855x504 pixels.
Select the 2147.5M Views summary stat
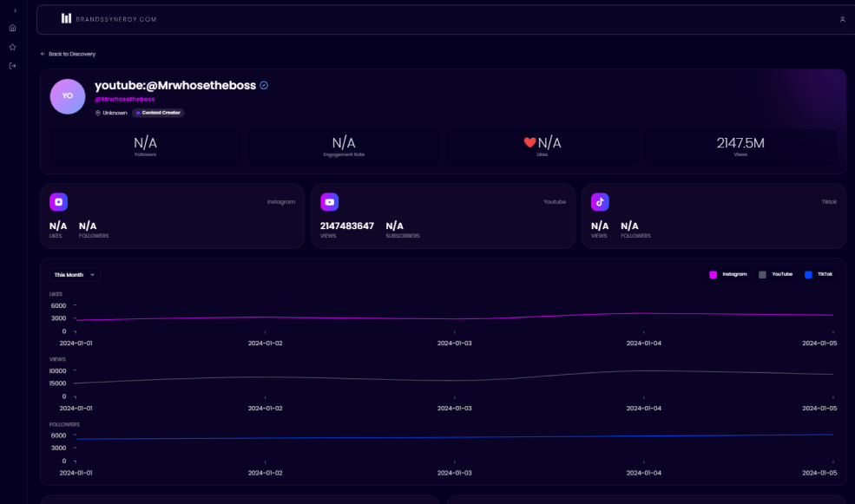click(740, 146)
